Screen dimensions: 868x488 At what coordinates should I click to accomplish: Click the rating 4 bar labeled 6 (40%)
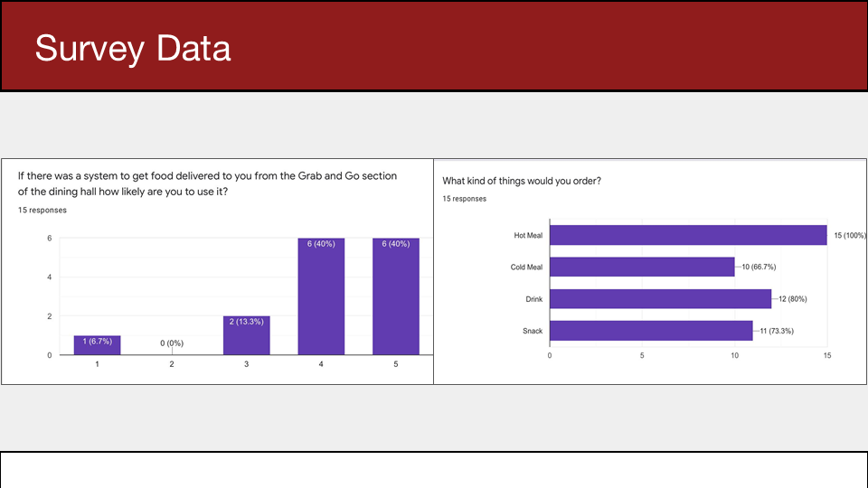pos(321,296)
